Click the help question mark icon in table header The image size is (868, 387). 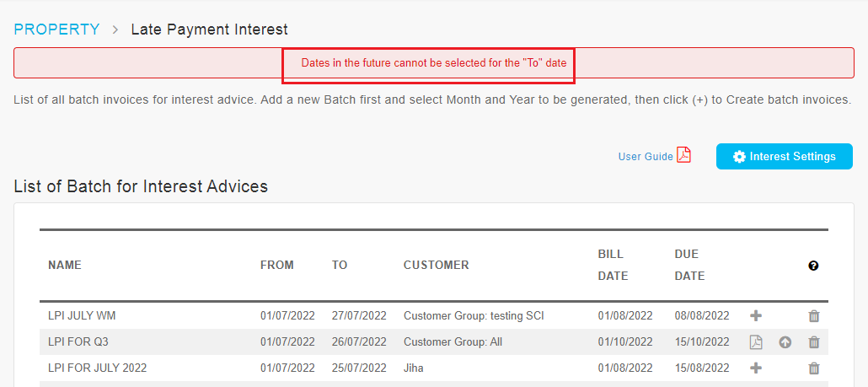(x=813, y=266)
